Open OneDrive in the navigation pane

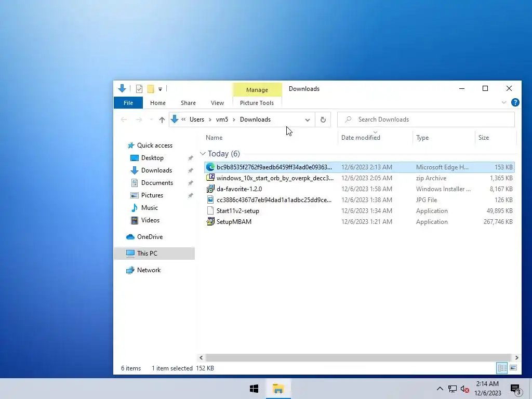coord(150,237)
